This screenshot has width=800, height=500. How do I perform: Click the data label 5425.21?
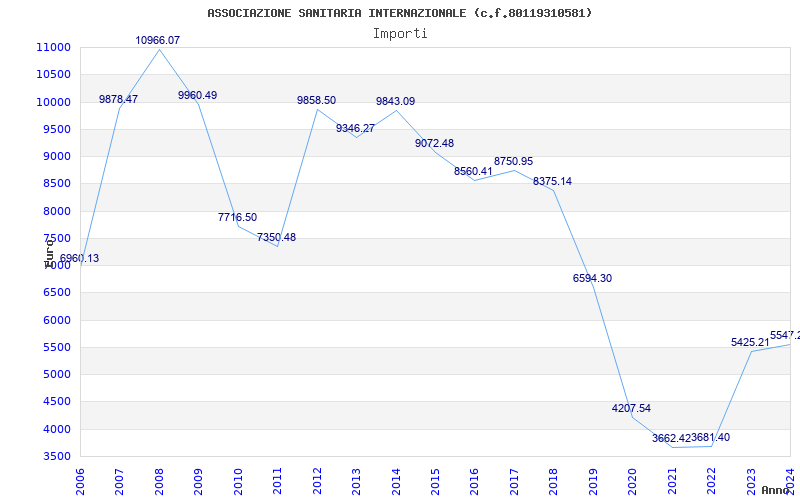pos(751,343)
